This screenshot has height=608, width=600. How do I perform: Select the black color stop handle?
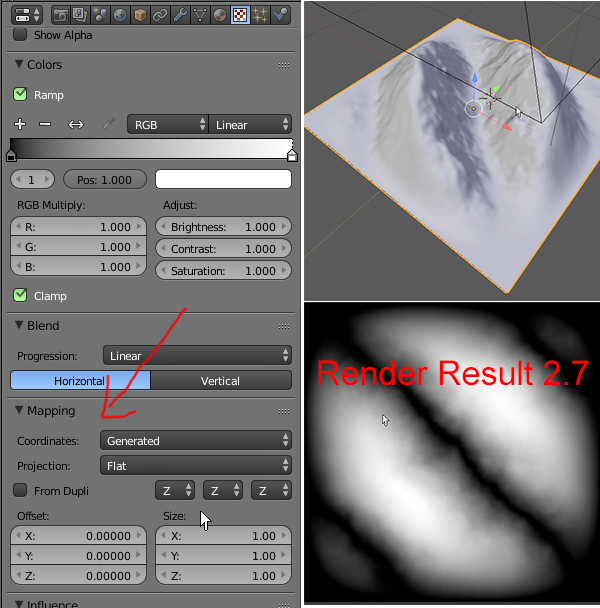coord(11,155)
